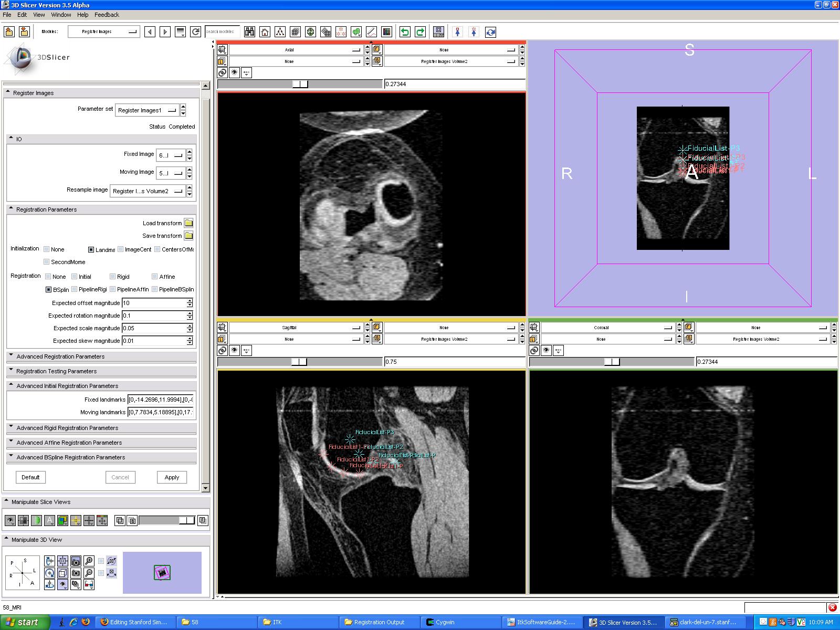Screen dimensions: 840x630
Task: Select ImageCent initialization option
Action: 121,249
